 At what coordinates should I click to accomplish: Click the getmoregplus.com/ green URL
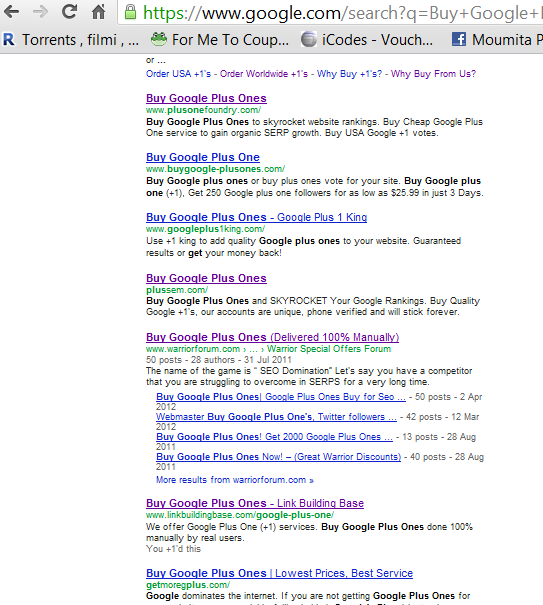(188, 585)
